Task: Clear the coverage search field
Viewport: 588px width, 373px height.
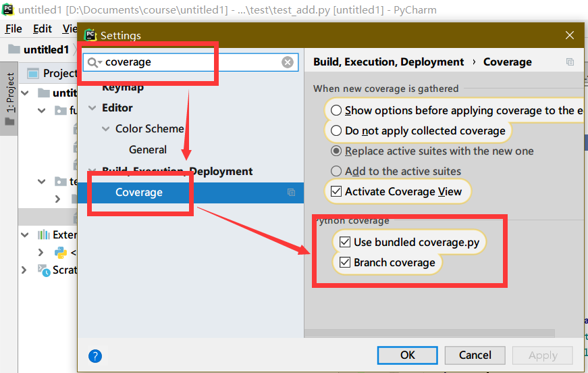Action: click(288, 62)
